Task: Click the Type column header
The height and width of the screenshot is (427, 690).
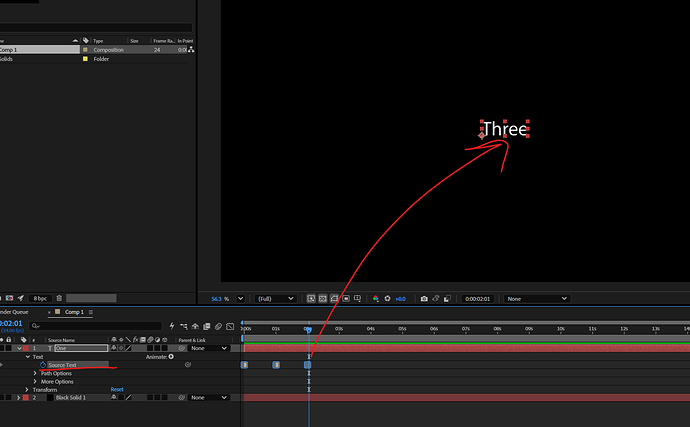Action: tap(98, 41)
